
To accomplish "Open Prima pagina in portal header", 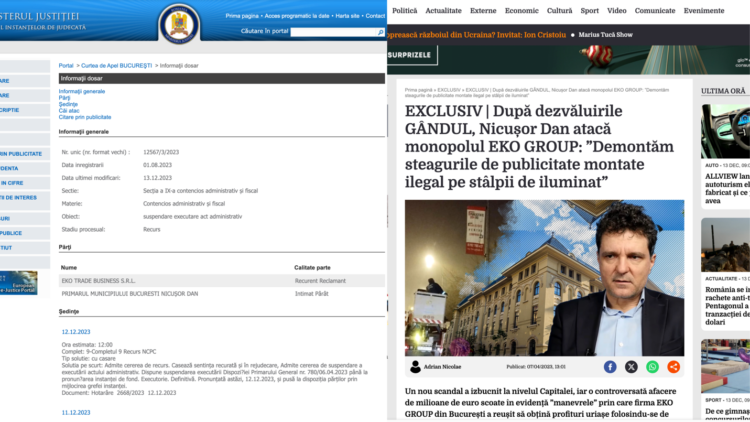I will 242,16.
